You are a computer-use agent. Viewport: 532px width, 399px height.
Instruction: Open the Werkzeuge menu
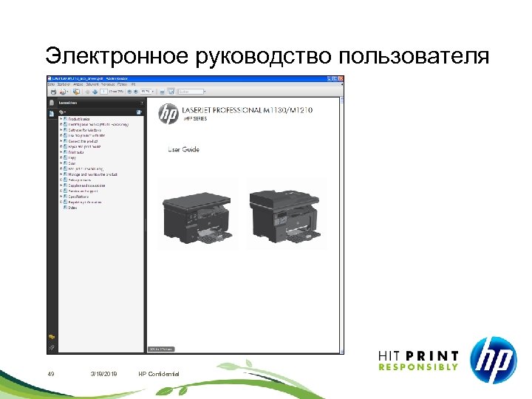point(108,84)
